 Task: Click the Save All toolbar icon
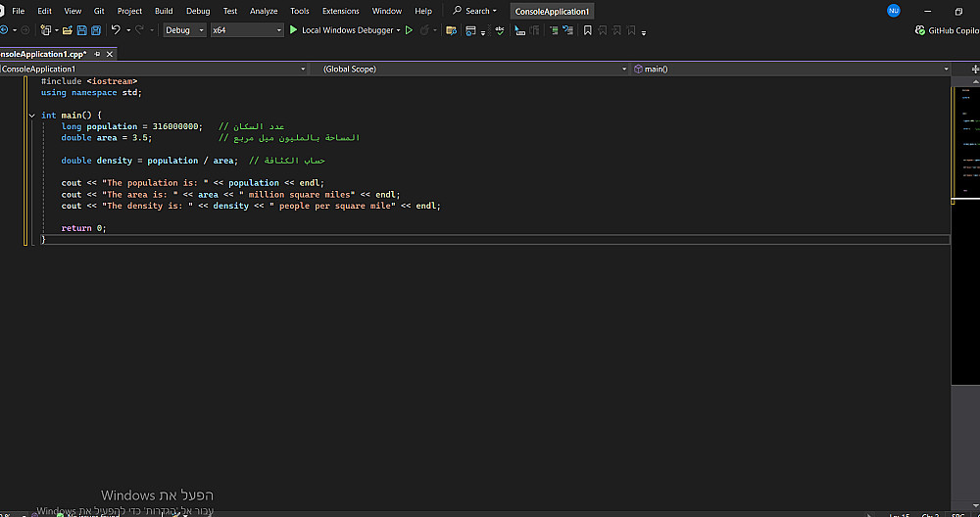point(96,30)
